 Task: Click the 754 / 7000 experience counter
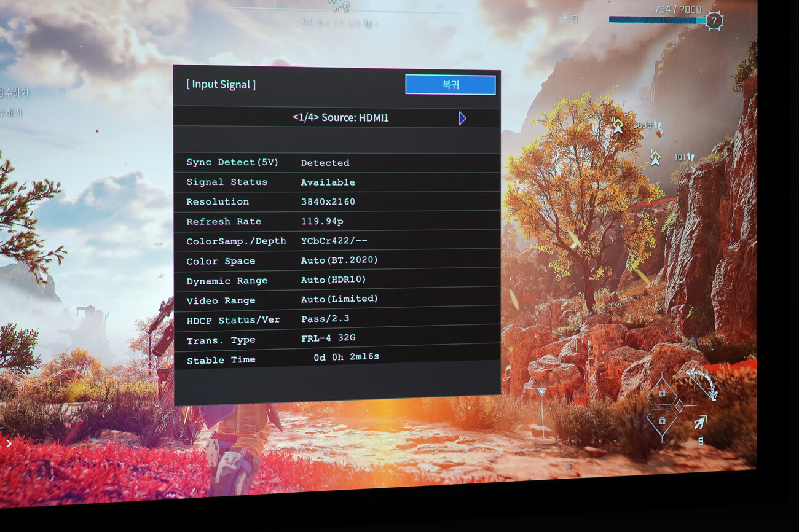[677, 9]
